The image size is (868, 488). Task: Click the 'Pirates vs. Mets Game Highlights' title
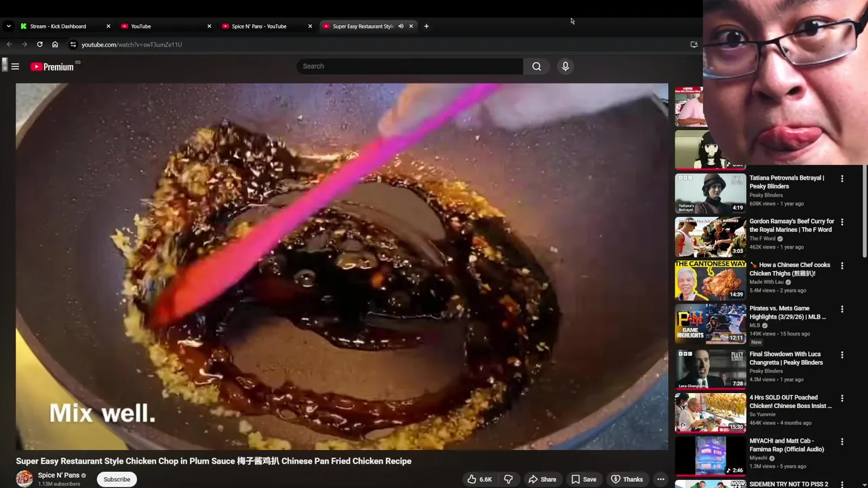pos(787,312)
